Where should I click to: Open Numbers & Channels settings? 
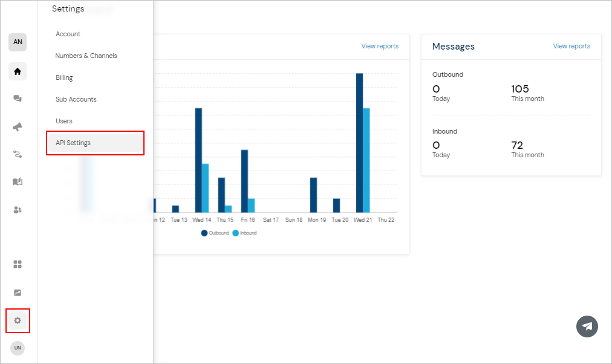86,56
